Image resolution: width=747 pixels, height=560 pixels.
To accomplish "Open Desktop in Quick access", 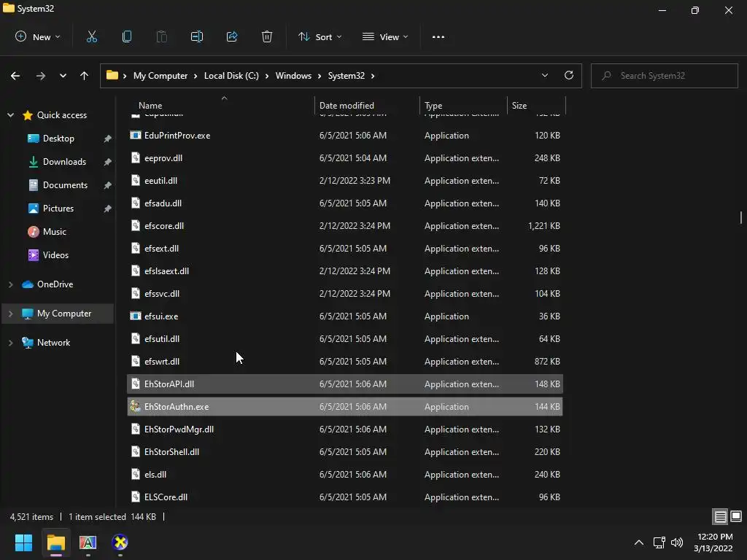I will click(58, 138).
